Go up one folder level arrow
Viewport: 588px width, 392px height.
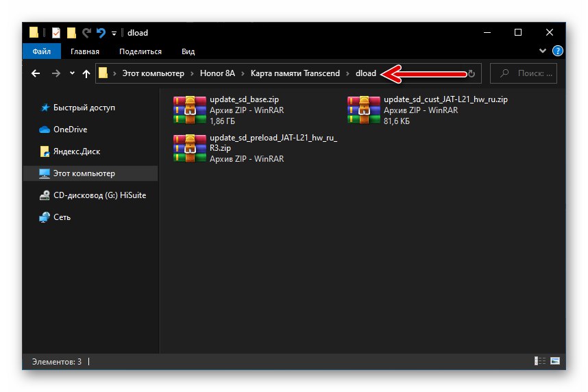tap(86, 73)
